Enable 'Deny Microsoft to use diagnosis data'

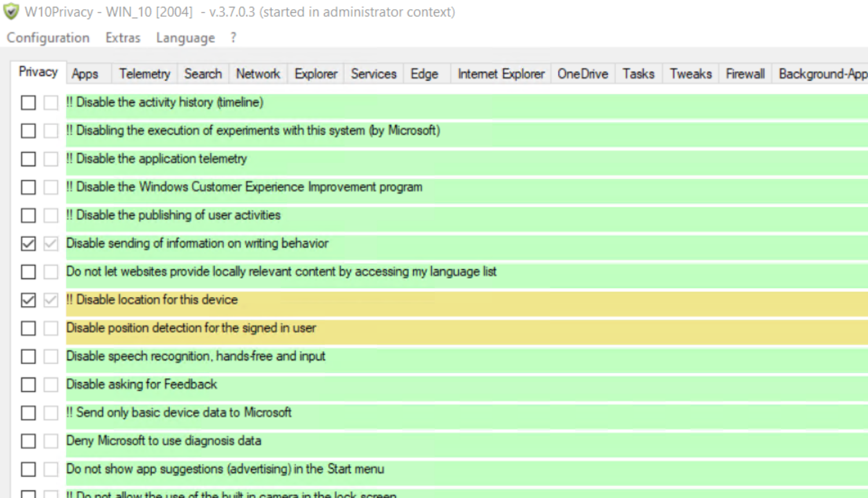28,441
